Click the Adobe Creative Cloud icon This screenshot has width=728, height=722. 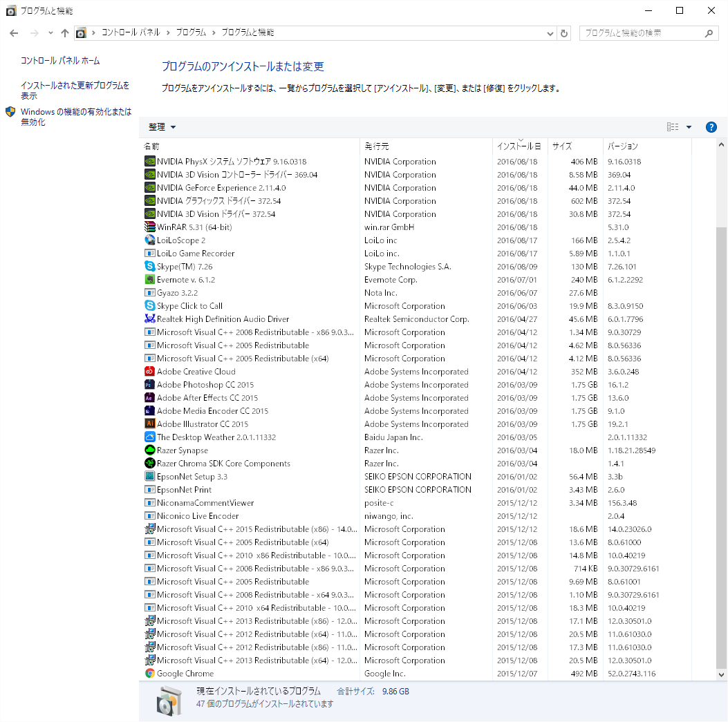pyautogui.click(x=149, y=371)
